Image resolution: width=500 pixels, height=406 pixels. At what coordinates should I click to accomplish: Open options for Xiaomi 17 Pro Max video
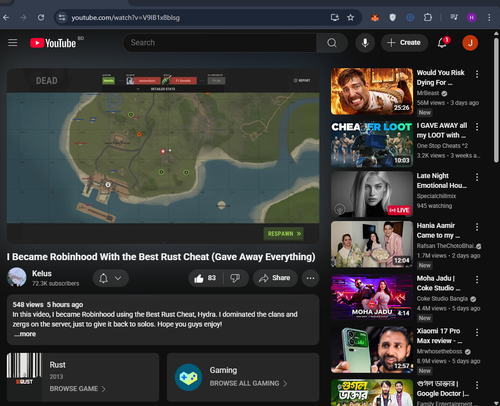click(x=477, y=332)
